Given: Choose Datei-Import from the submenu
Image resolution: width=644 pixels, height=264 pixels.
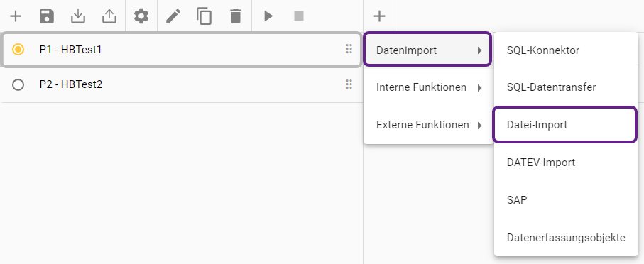Looking at the screenshot, I should (564, 125).
